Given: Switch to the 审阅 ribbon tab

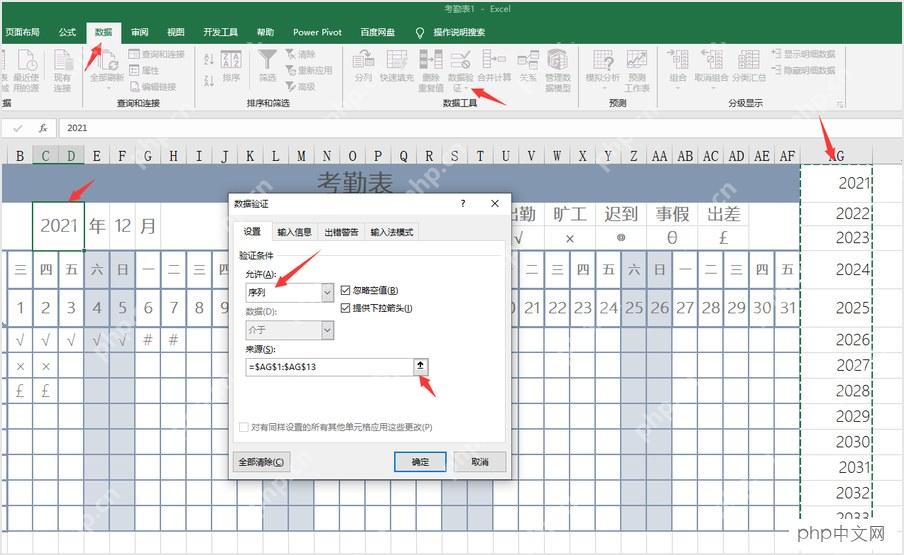Looking at the screenshot, I should pyautogui.click(x=140, y=32).
